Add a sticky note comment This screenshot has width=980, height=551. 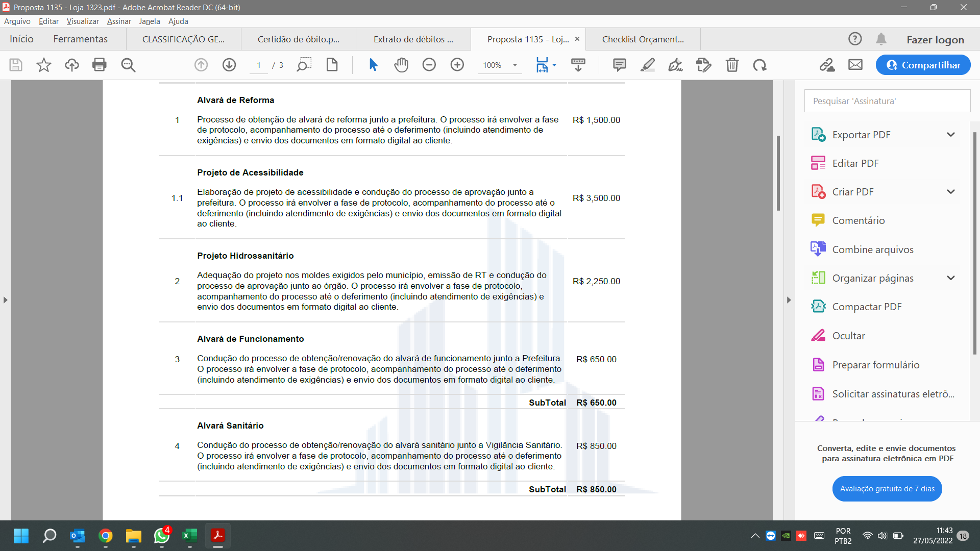pyautogui.click(x=619, y=65)
